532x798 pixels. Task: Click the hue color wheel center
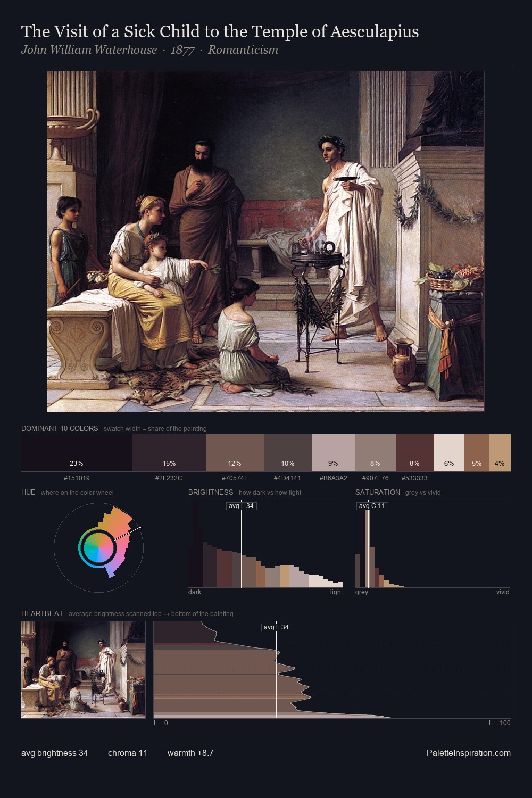(x=98, y=546)
